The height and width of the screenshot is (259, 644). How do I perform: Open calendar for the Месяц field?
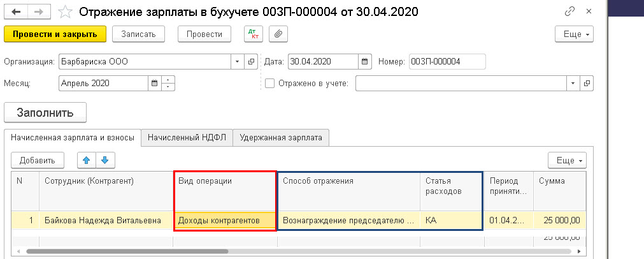tap(155, 83)
